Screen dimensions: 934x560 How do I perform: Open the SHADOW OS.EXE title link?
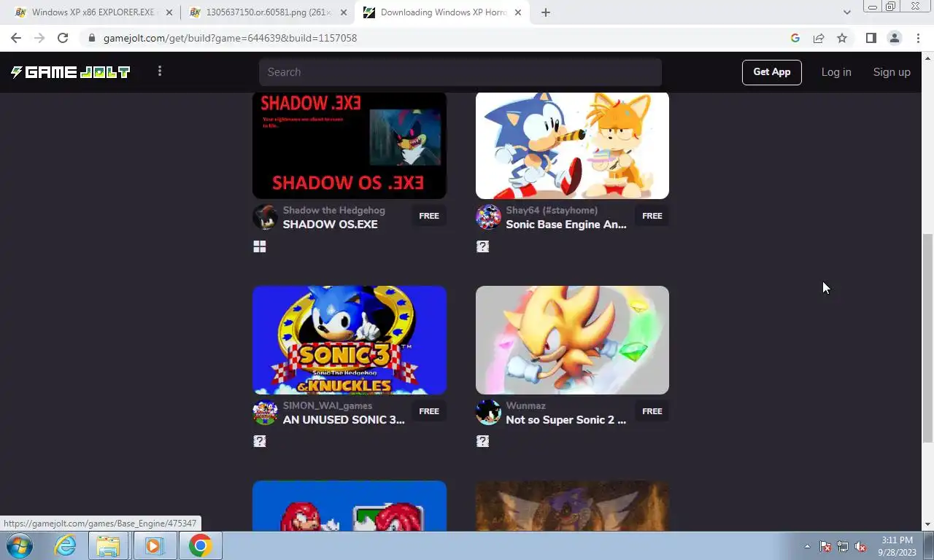pyautogui.click(x=331, y=225)
